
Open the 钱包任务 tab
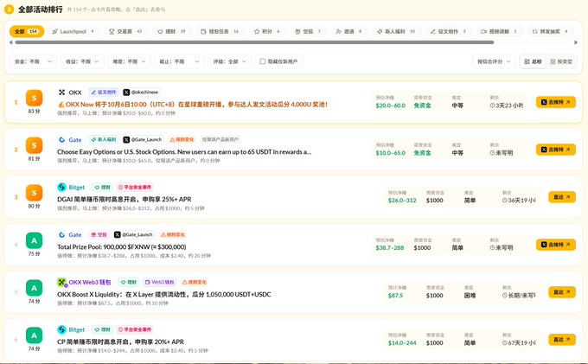coord(220,31)
